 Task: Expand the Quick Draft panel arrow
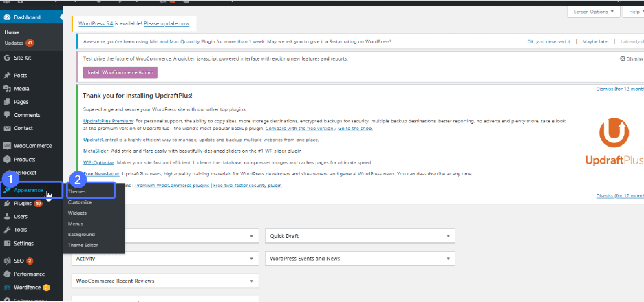(448, 236)
